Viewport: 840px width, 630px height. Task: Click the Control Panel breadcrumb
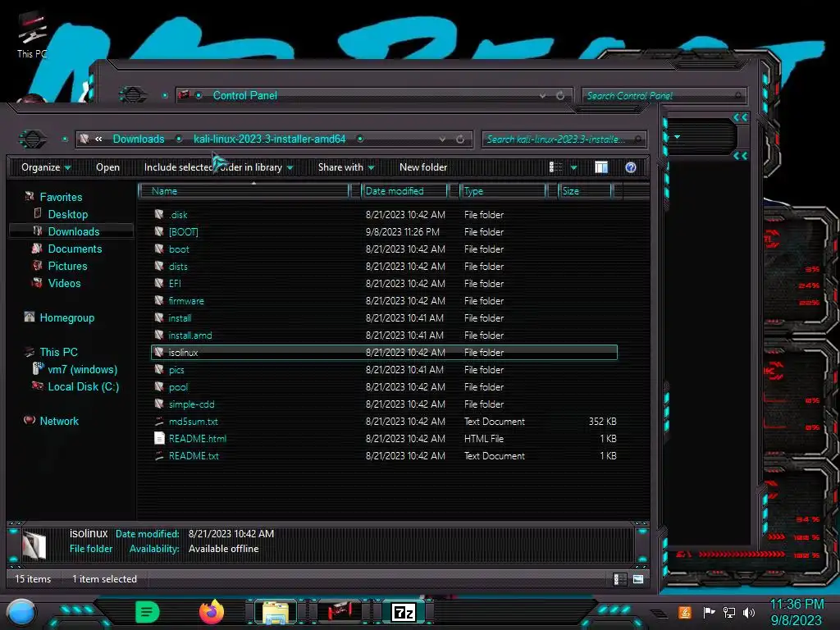244,95
